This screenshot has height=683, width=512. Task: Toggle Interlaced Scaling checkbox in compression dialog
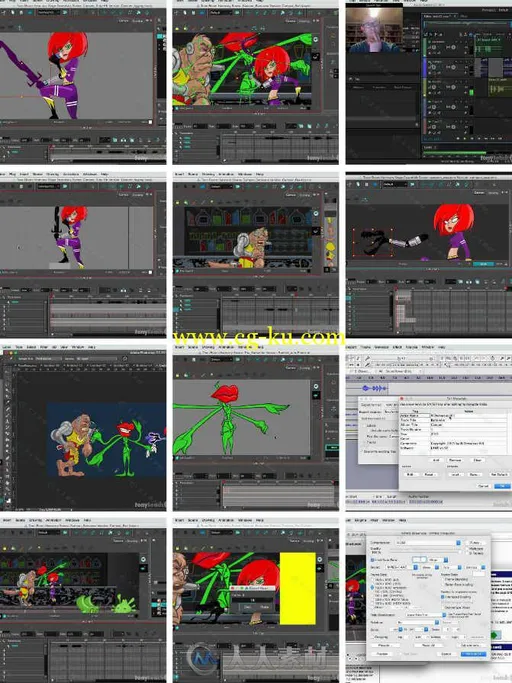tap(442, 597)
